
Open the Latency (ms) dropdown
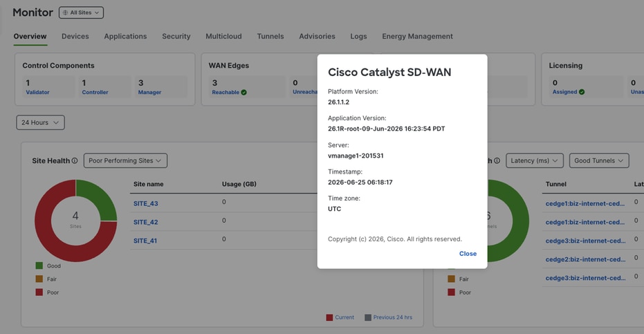[534, 160]
